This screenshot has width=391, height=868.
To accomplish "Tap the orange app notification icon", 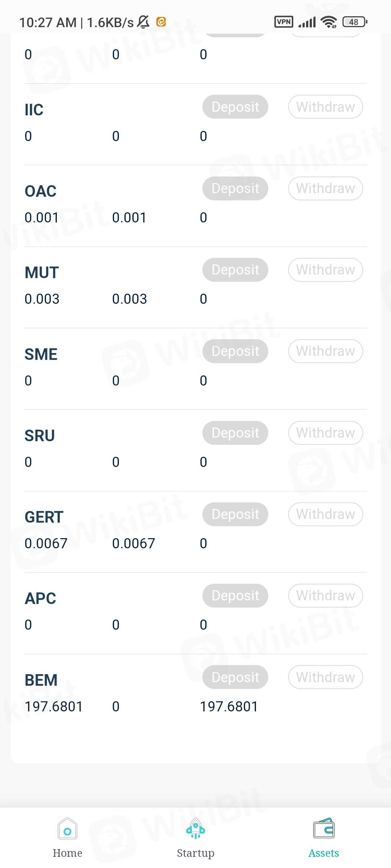I will point(161,22).
